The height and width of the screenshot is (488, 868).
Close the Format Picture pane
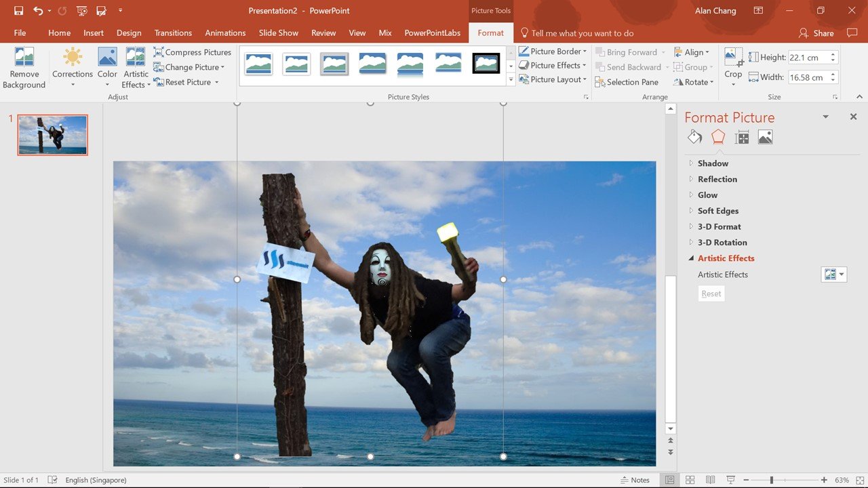pyautogui.click(x=853, y=117)
